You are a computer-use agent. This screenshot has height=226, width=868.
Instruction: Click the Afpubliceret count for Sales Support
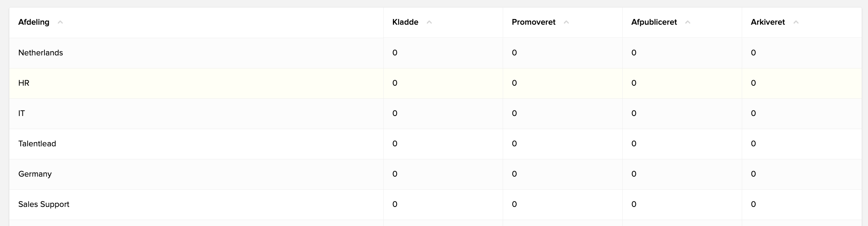pyautogui.click(x=634, y=204)
